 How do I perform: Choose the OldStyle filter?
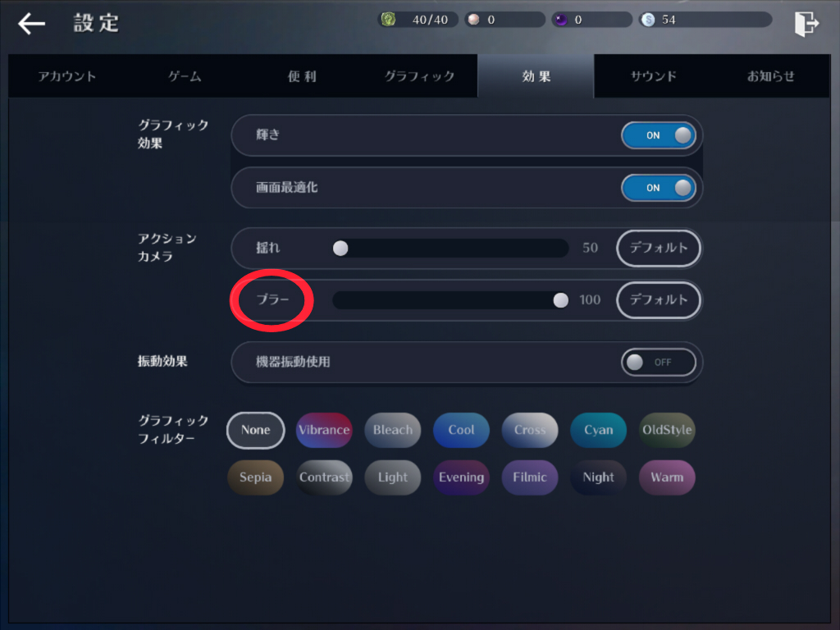click(667, 430)
